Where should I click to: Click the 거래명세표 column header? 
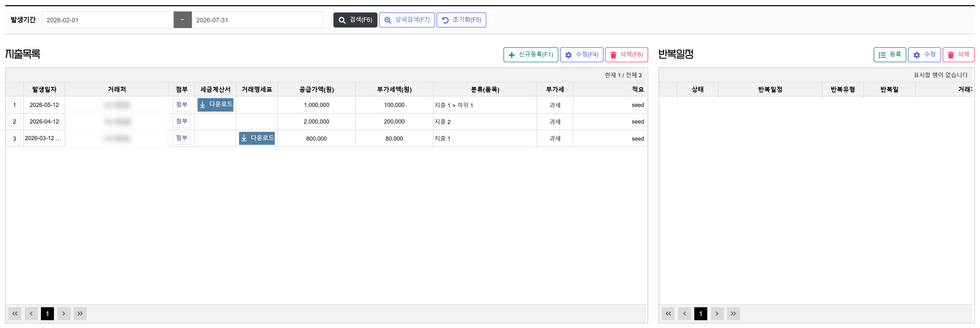257,90
